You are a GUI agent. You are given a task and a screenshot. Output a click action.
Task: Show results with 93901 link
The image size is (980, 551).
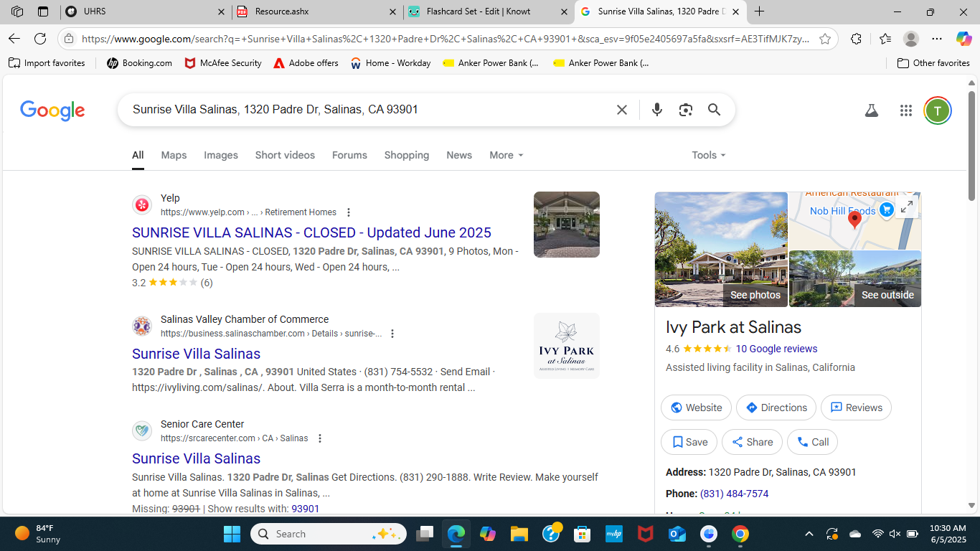[x=305, y=509]
